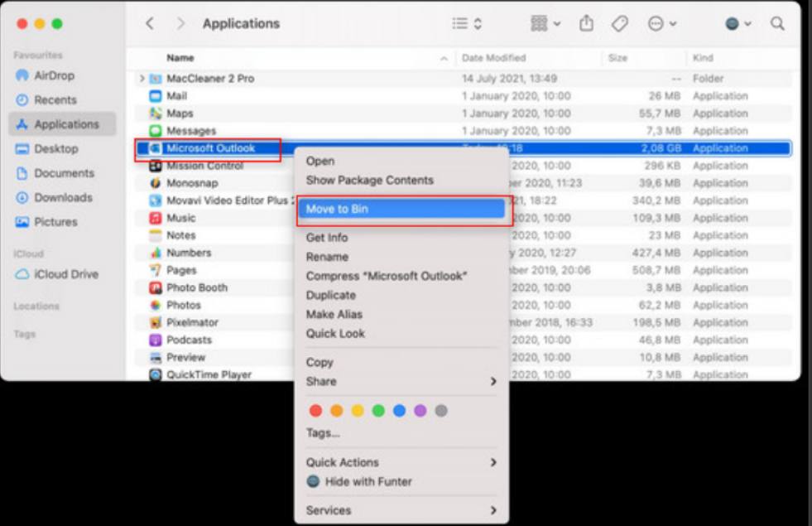Select Applications in the sidebar
This screenshot has height=526, width=812.
[x=63, y=124]
